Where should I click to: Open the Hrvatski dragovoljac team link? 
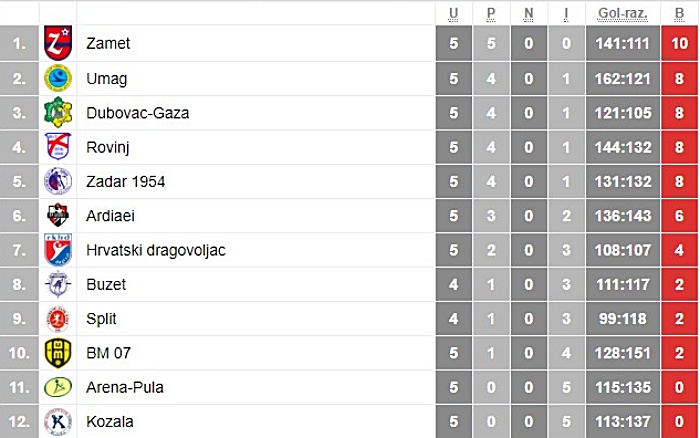[156, 250]
